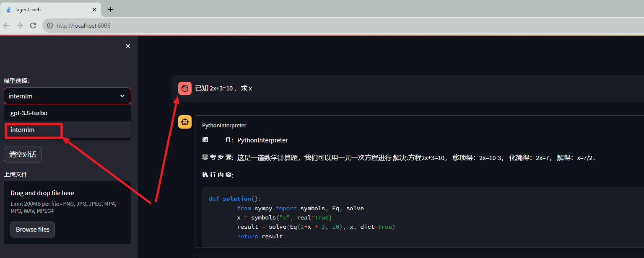This screenshot has height=258, width=644.
Task: Click the PythonInterpreter header label
Action: [224, 125]
